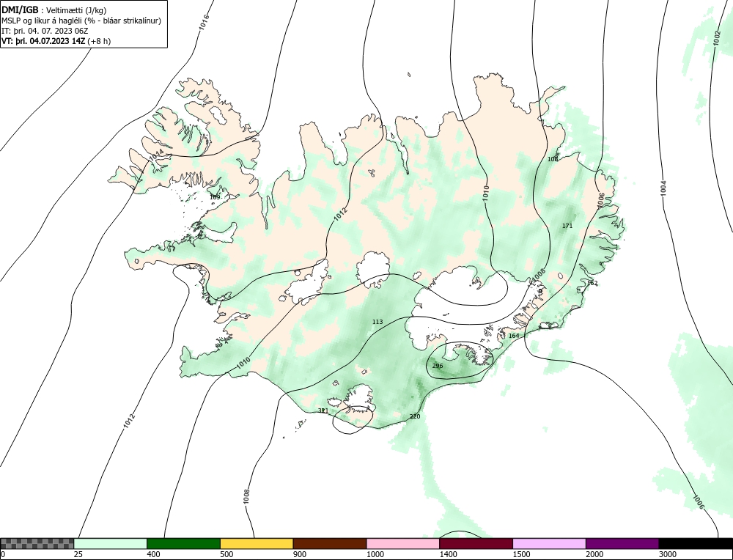Screen dimensions: 733x560
Task: Click the 1010 isobar label near the southwest coast
Action: pyautogui.click(x=243, y=363)
